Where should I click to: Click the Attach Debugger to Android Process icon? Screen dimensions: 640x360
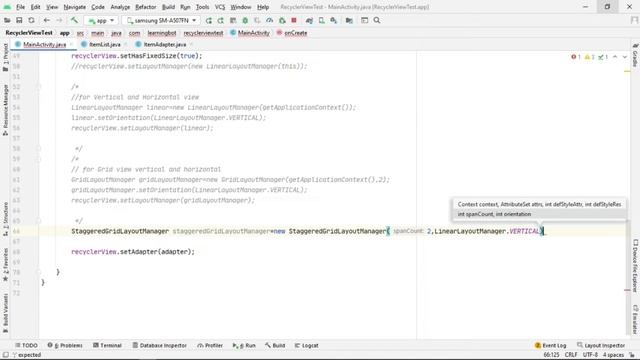(x=282, y=20)
